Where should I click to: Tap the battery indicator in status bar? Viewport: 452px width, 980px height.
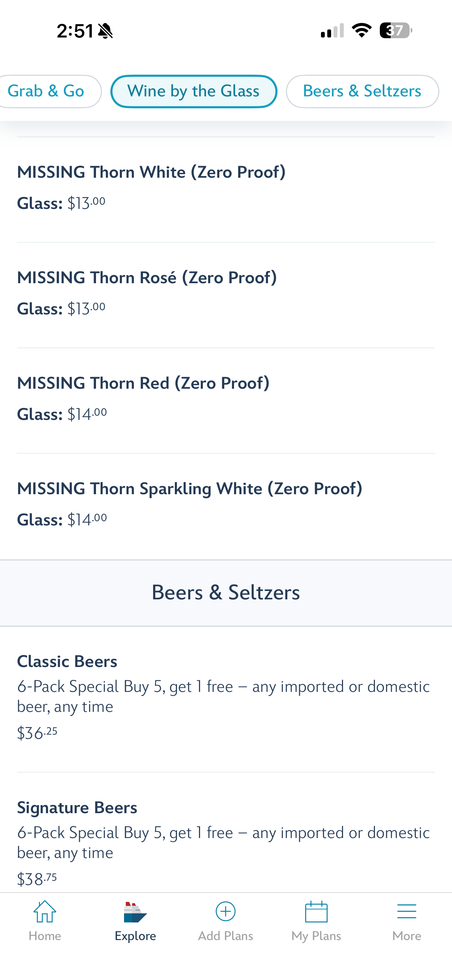tap(396, 30)
